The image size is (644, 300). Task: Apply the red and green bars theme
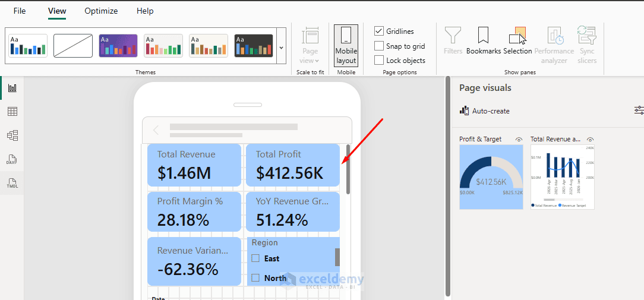[163, 46]
